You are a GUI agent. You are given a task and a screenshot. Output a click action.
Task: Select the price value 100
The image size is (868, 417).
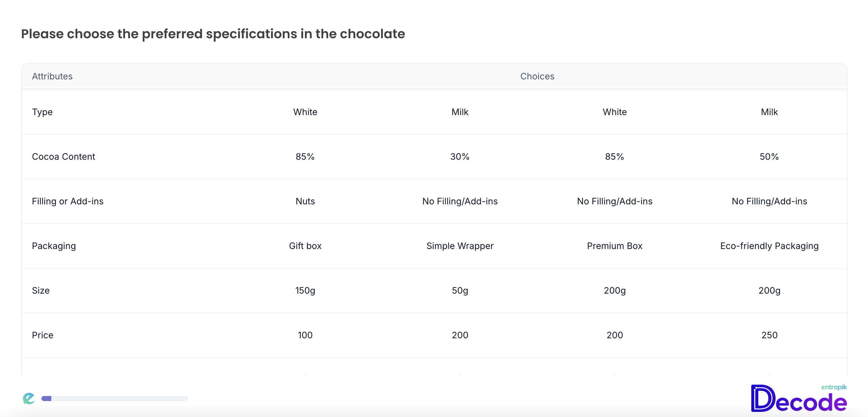click(305, 335)
